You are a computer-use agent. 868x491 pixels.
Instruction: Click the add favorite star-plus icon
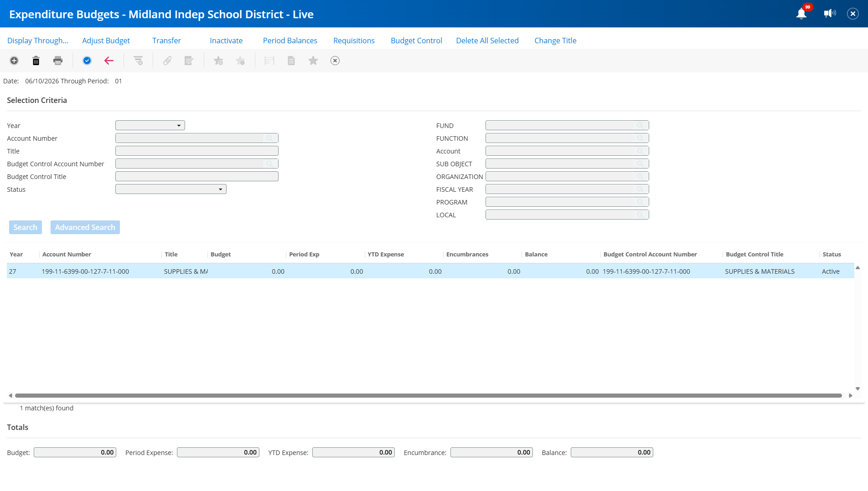218,61
